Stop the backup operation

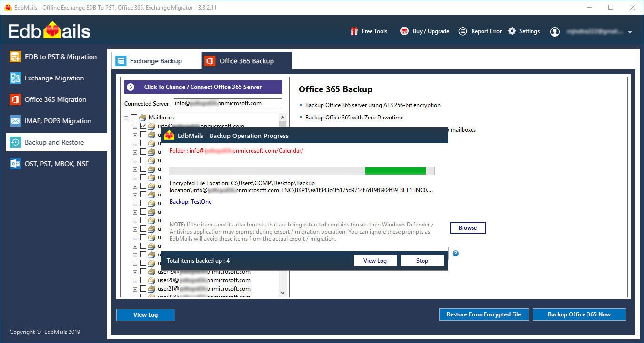pos(422,261)
